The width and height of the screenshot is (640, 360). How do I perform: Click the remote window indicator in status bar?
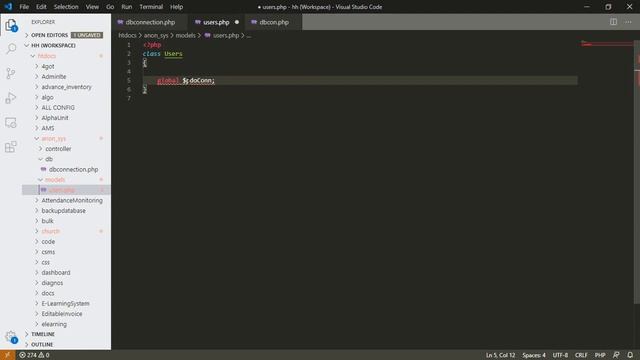pyautogui.click(x=7, y=355)
